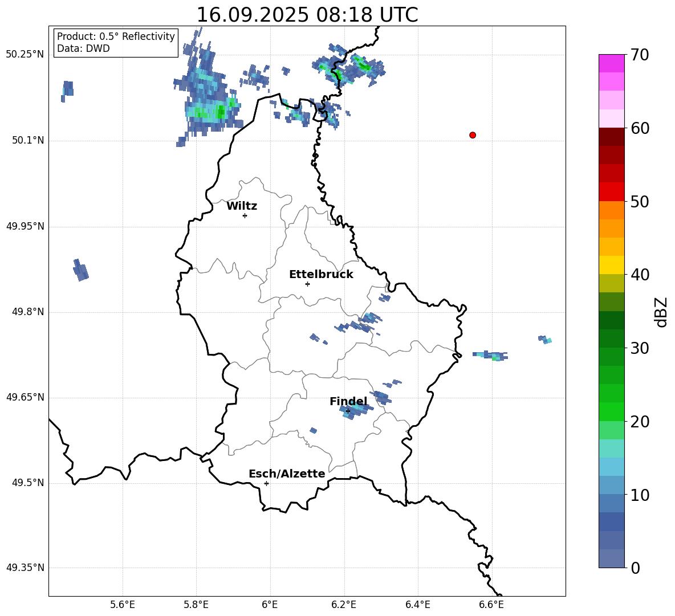
Task: Click the small echo near 49.9°N west edge
Action: tap(80, 270)
